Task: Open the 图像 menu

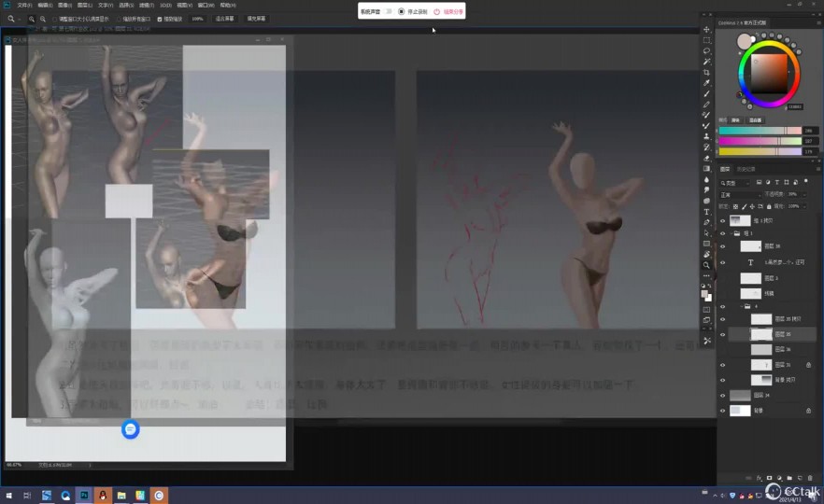Action: point(64,5)
